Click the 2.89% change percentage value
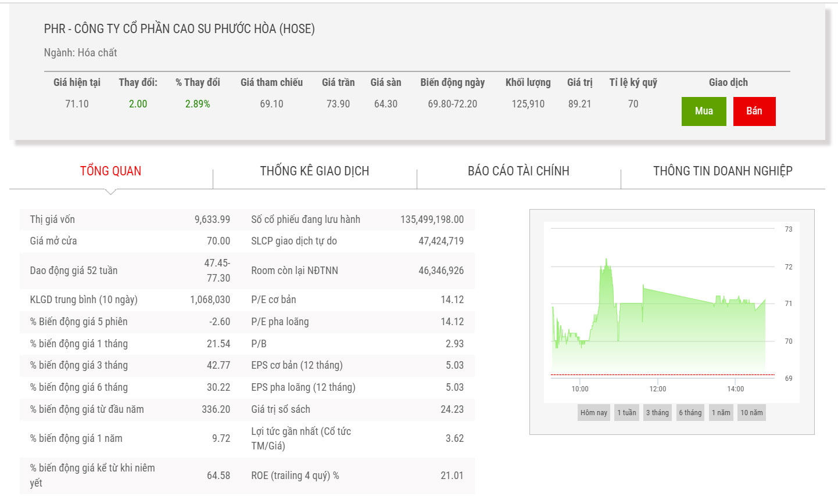Screen dimensions: 838x504 pos(198,104)
